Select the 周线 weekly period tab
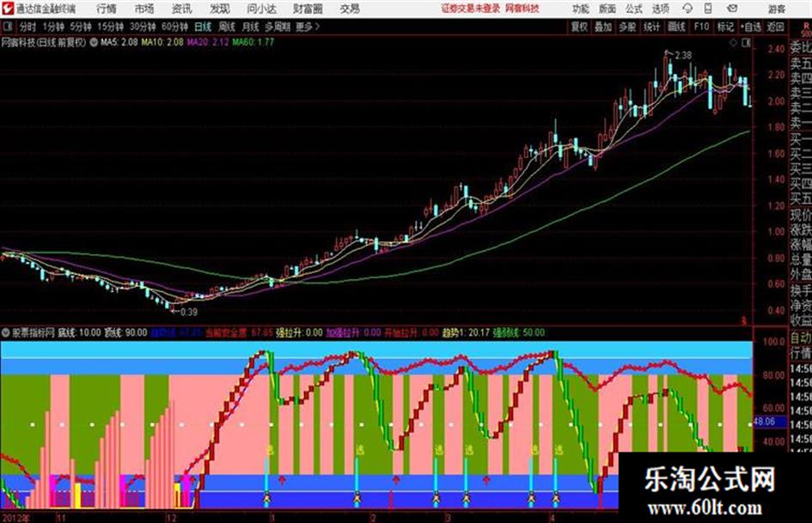This screenshot has width=812, height=523. tap(227, 27)
